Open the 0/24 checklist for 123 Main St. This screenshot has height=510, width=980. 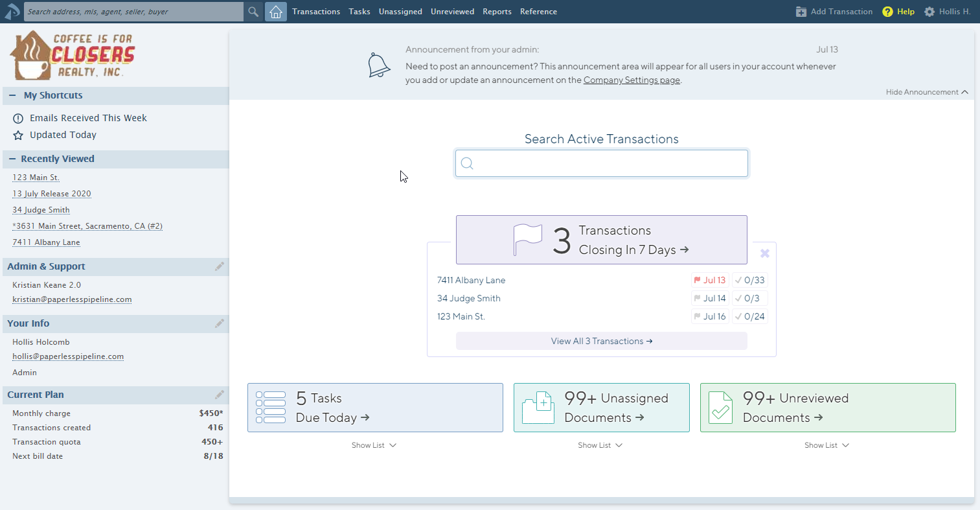coord(750,316)
